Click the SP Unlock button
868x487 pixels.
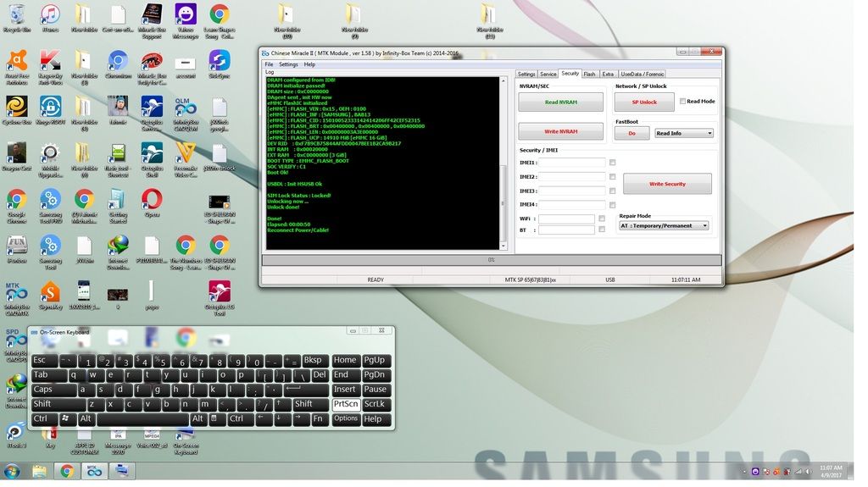click(x=643, y=102)
